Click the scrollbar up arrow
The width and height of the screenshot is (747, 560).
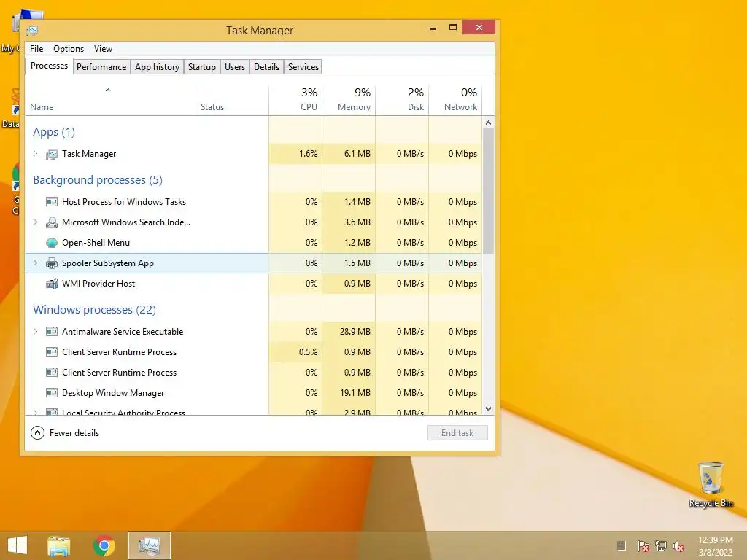coord(488,122)
